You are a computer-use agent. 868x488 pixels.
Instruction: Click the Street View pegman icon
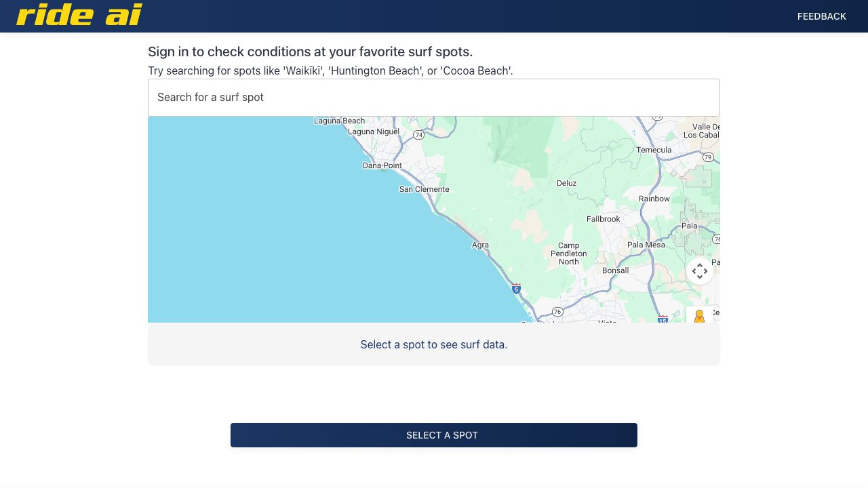pyautogui.click(x=699, y=317)
